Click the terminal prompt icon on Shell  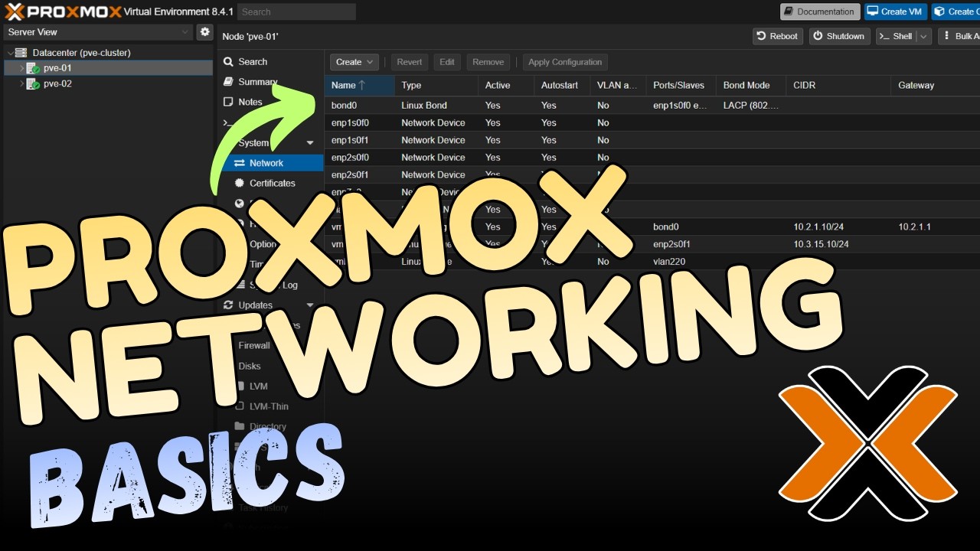click(x=884, y=36)
